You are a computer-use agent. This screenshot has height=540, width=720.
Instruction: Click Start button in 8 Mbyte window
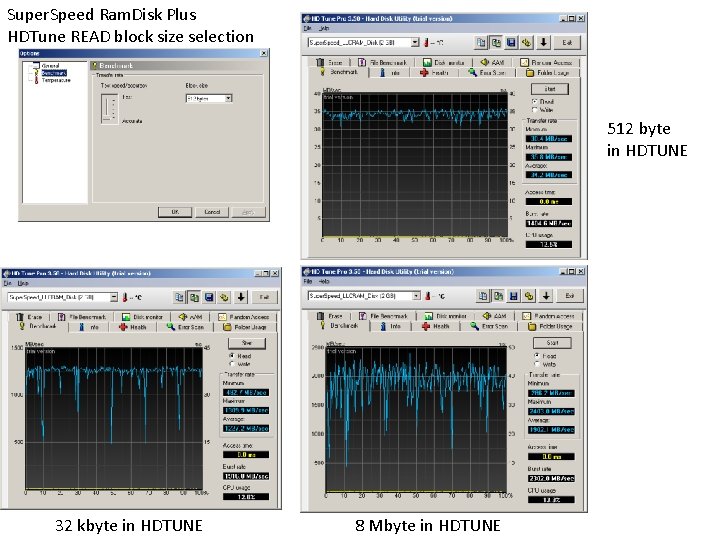point(552,343)
